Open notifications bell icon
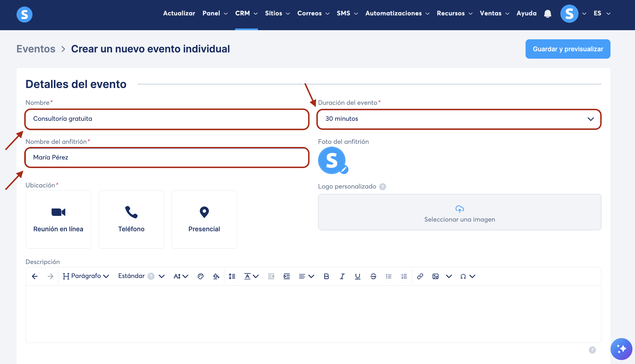The height and width of the screenshot is (364, 635). pos(548,13)
